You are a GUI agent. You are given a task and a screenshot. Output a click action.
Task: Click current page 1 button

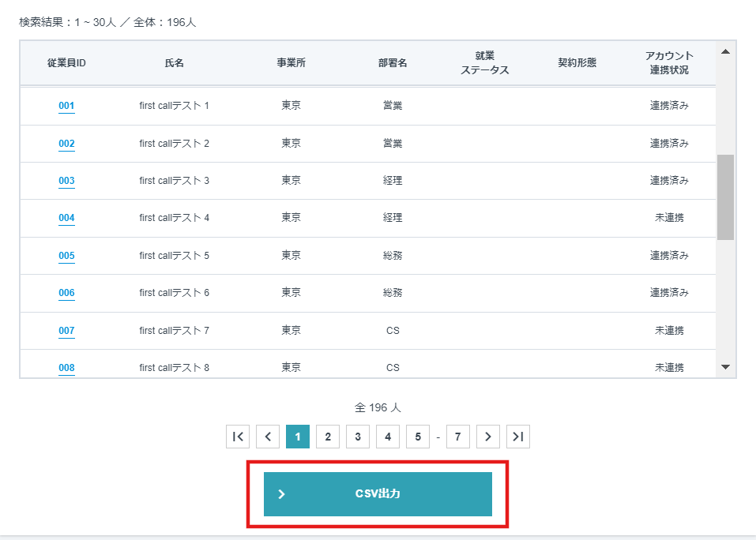coord(298,437)
